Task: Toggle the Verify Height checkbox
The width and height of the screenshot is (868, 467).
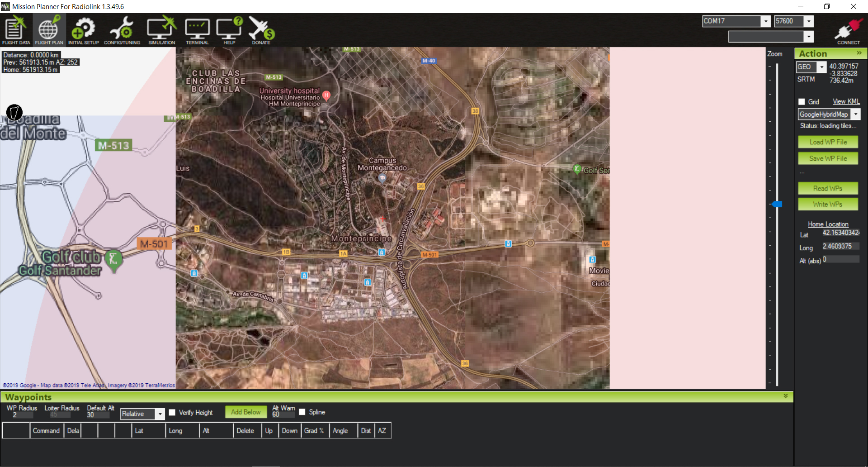Action: [x=172, y=413]
